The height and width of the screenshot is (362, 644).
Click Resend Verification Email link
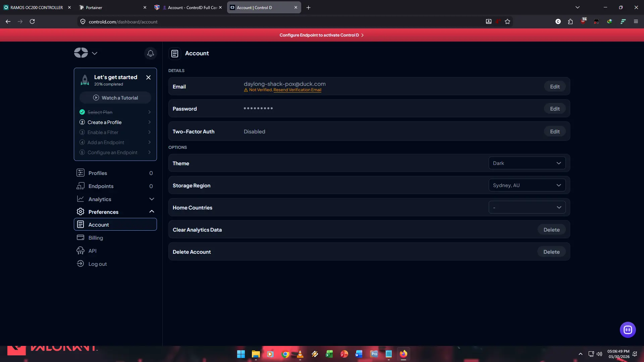(x=297, y=90)
